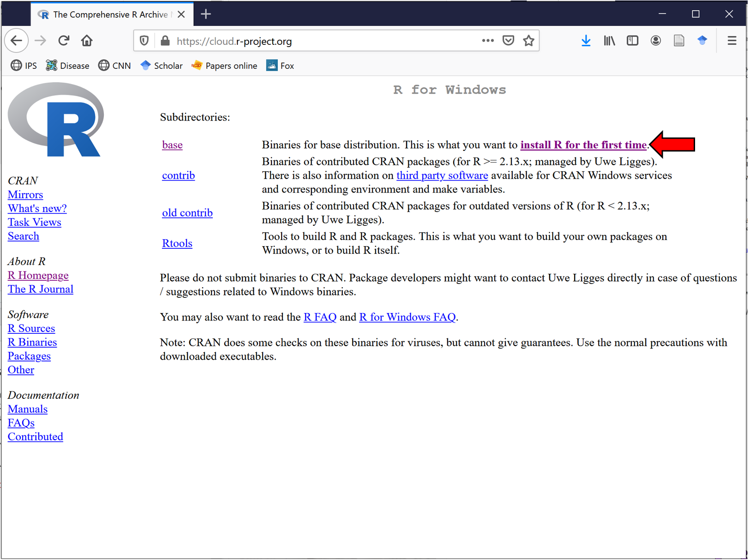The width and height of the screenshot is (750, 560).
Task: Open the R Sources link
Action: [x=31, y=329]
